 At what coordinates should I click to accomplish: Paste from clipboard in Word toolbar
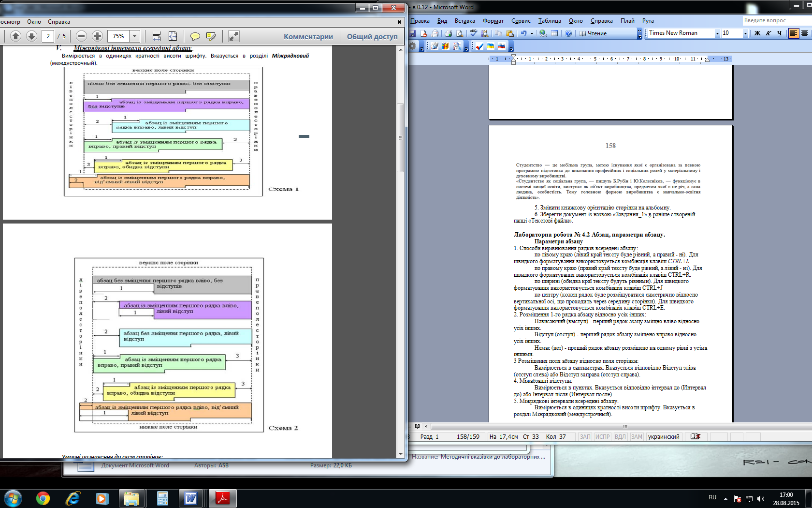point(510,33)
